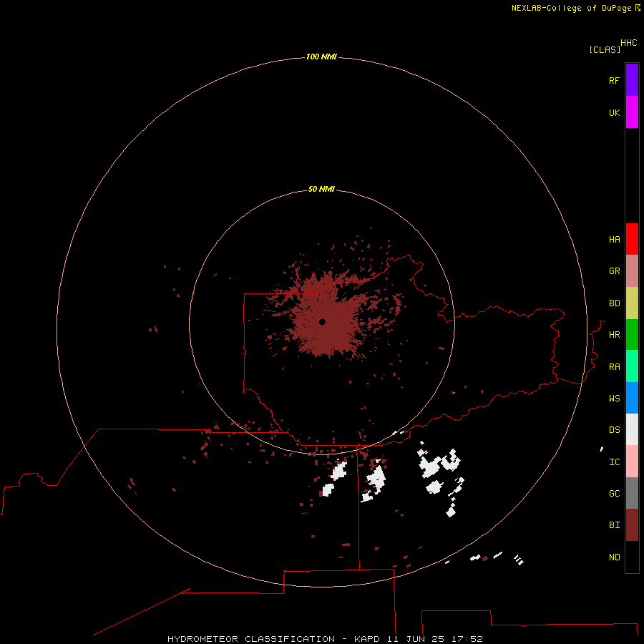Click the ND black legend swatch
The height and width of the screenshot is (644, 644).
[632, 557]
